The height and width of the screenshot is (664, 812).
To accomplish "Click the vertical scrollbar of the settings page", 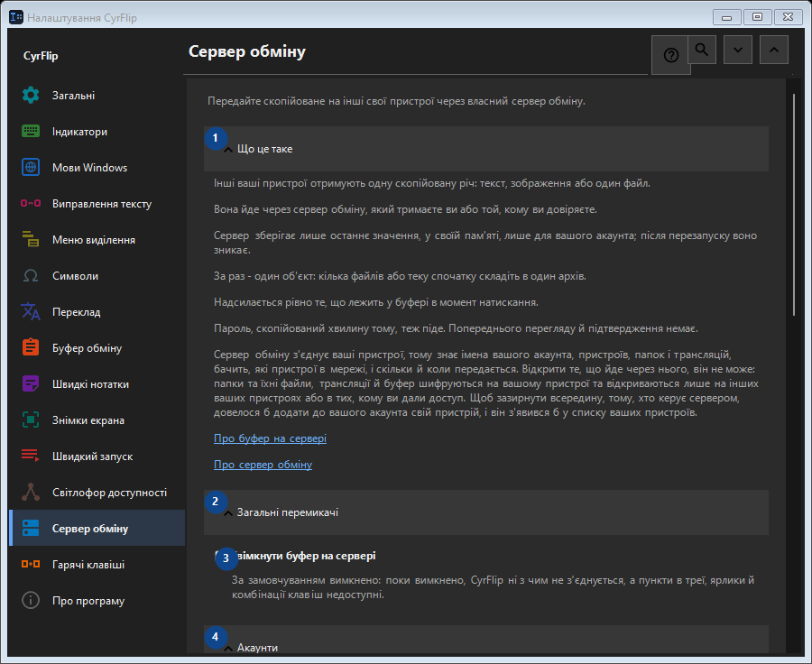I will pyautogui.click(x=794, y=205).
